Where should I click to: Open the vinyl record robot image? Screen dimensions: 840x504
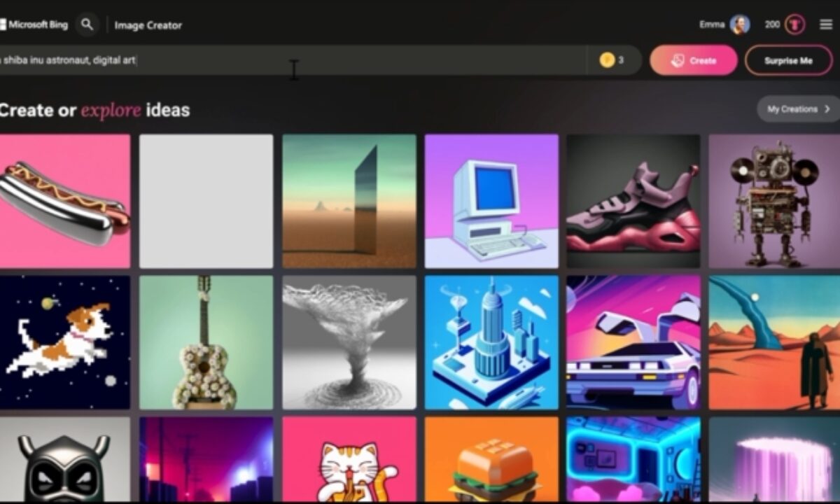coord(774,201)
